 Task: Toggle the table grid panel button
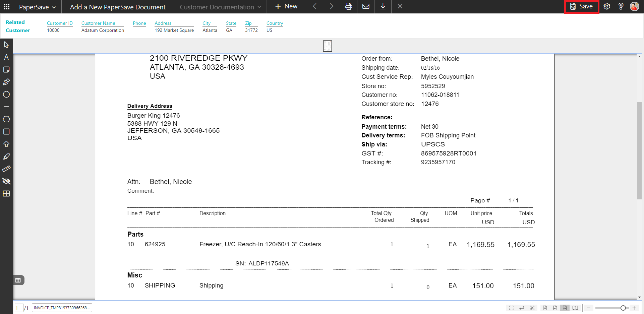(18, 280)
